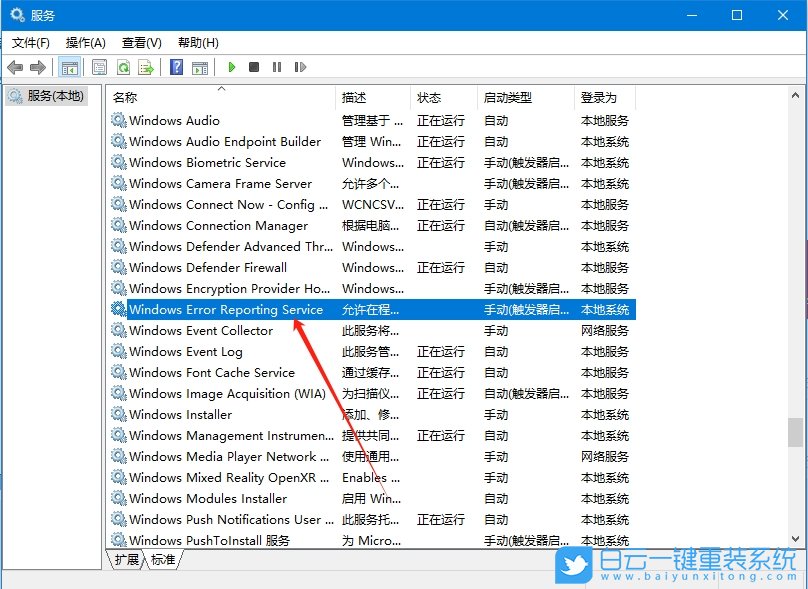Image resolution: width=808 pixels, height=589 pixels.
Task: Start the service with the green play icon
Action: click(232, 67)
